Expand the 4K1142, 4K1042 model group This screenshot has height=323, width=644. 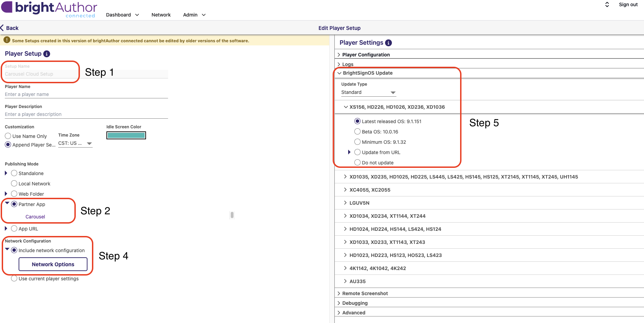pyautogui.click(x=489, y=268)
